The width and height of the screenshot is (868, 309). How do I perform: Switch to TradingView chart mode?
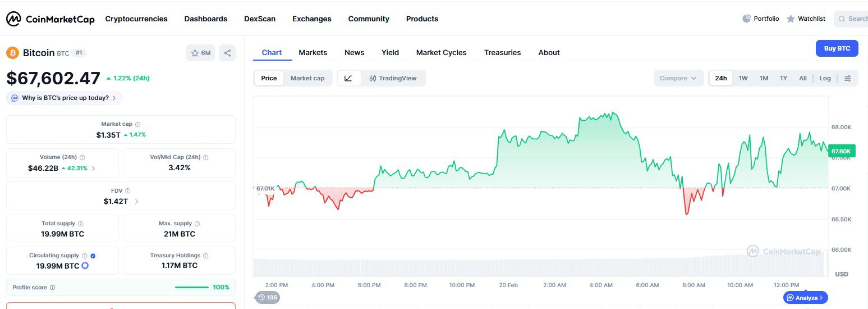click(393, 78)
